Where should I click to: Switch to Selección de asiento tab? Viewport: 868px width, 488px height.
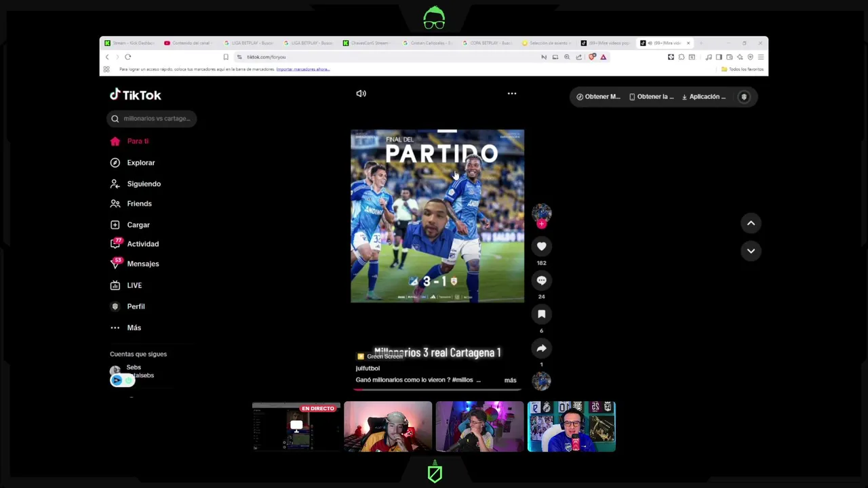(547, 43)
